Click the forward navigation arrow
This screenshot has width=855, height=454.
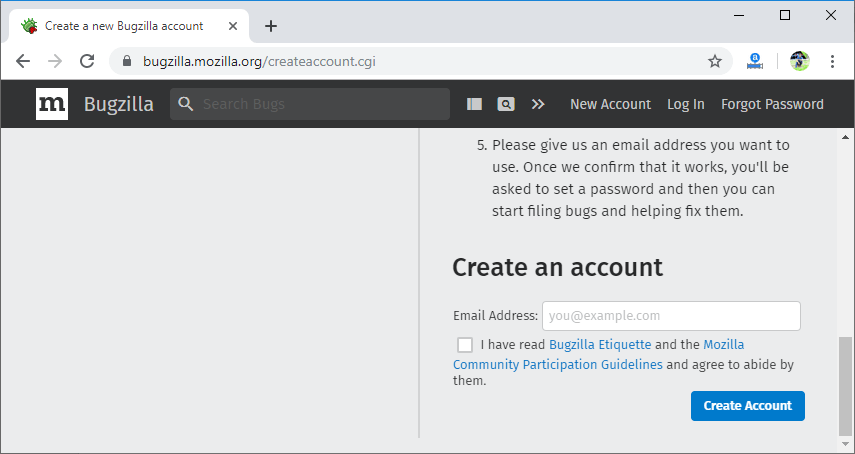(x=55, y=61)
